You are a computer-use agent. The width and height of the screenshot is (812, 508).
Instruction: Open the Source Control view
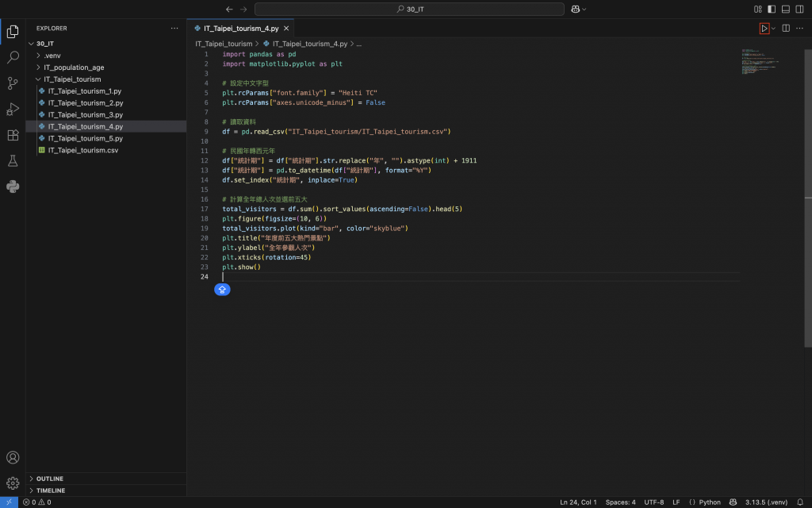13,83
